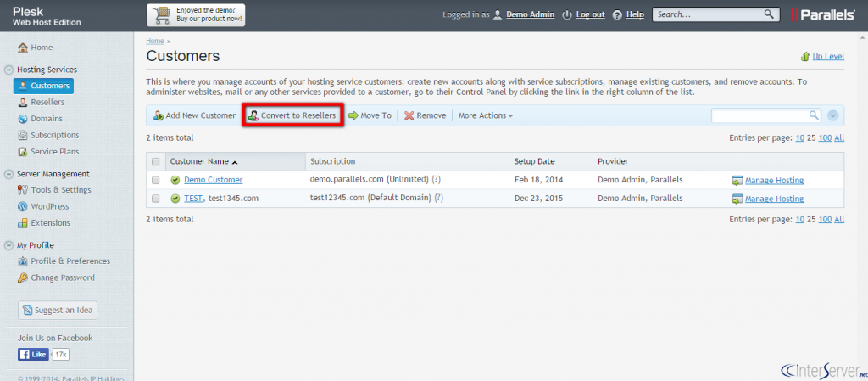Expand the search options round arrow button
Viewport: 868px width, 381px height.
click(x=833, y=115)
